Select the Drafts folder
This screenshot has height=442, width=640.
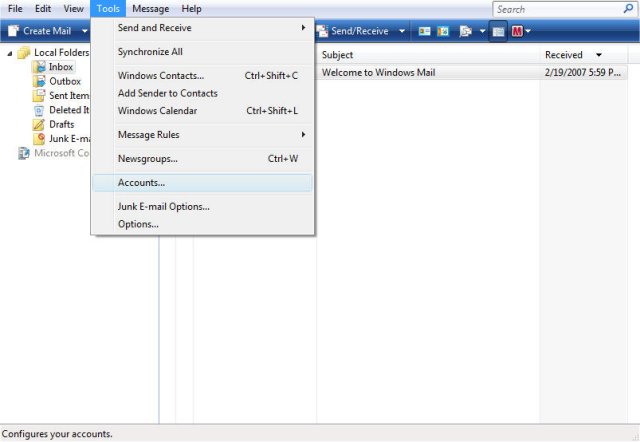62,124
